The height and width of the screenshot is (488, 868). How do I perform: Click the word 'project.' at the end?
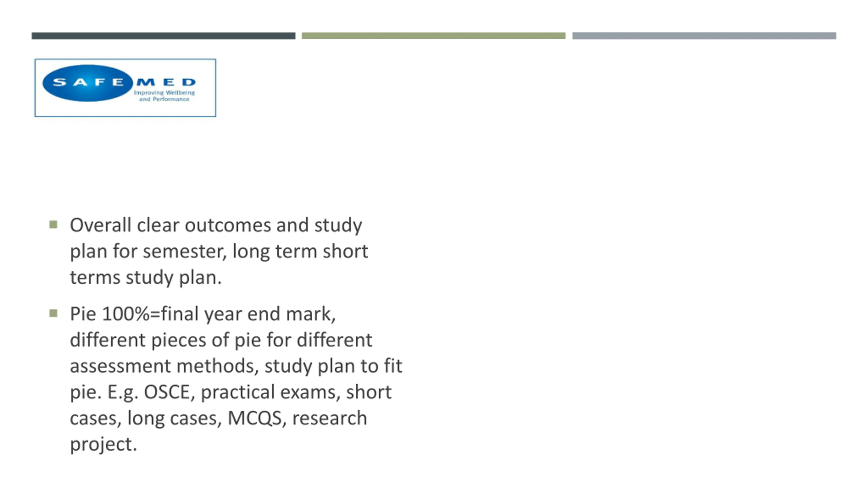(103, 445)
